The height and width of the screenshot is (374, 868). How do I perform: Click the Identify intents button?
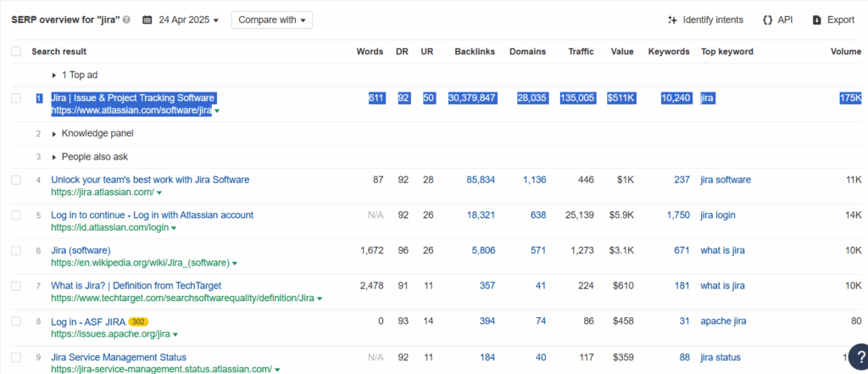[x=706, y=20]
